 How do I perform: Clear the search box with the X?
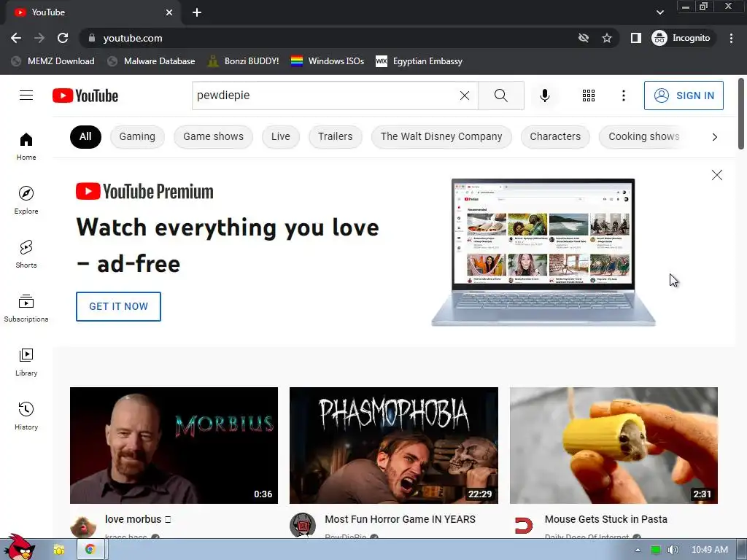(465, 96)
